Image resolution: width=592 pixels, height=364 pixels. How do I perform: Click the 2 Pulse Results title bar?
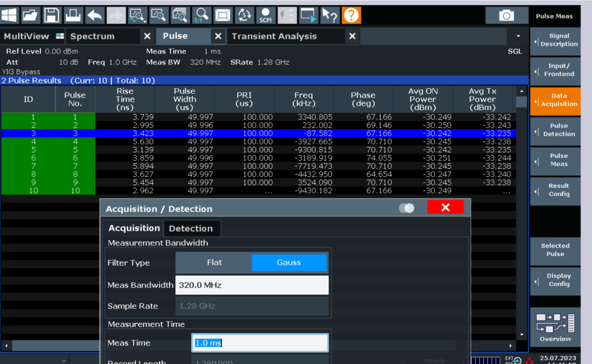264,81
